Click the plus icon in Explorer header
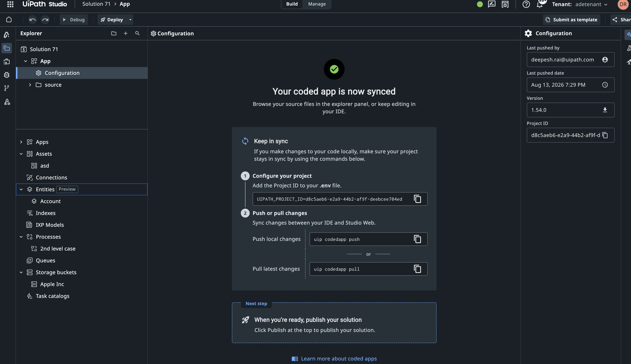This screenshot has width=631, height=364. [126, 33]
